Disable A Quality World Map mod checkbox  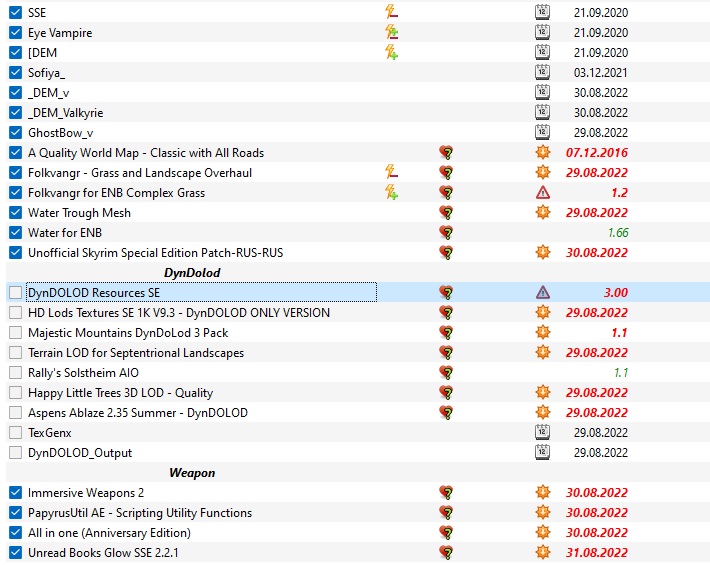(15, 153)
